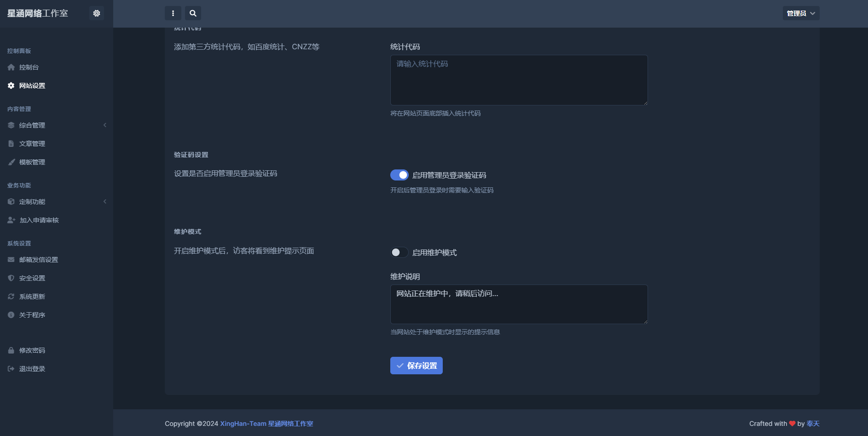The width and height of the screenshot is (868, 436).
Task: Open the XingHan-Team 星涵网络工作室 footer link
Action: pos(266,424)
